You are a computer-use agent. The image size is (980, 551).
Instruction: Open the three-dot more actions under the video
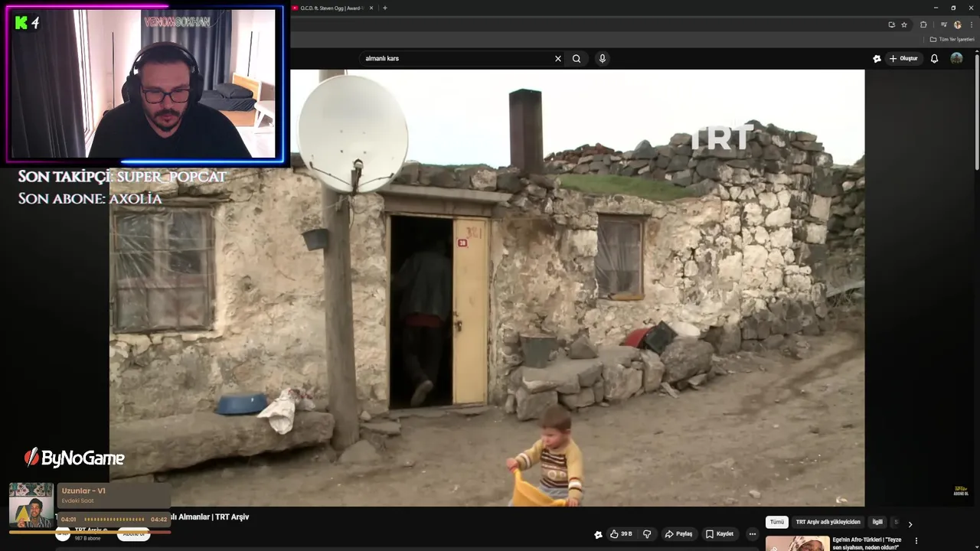(x=753, y=534)
